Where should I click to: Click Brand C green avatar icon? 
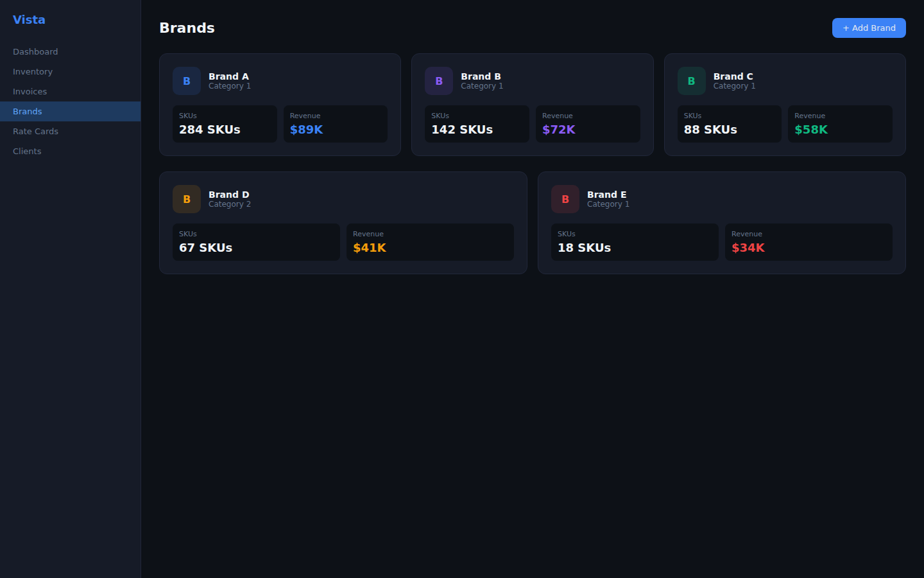point(691,81)
